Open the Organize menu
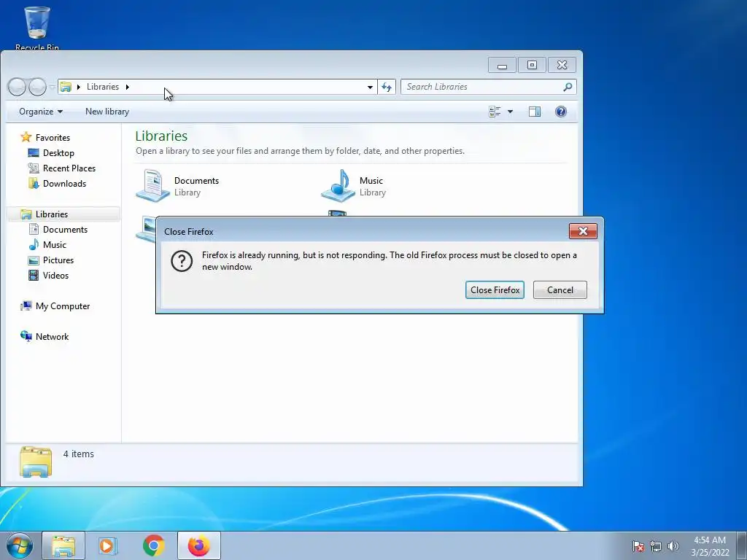 tap(41, 112)
